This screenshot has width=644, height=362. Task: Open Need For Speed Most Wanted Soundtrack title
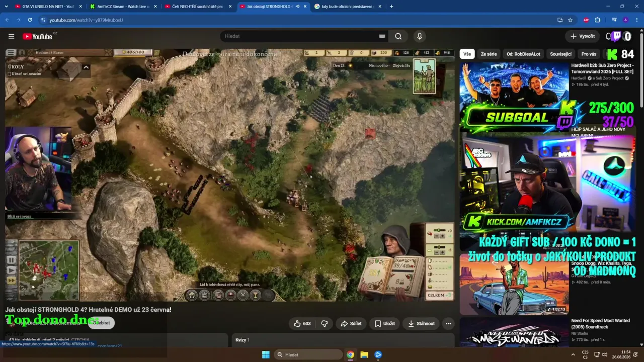(x=600, y=323)
